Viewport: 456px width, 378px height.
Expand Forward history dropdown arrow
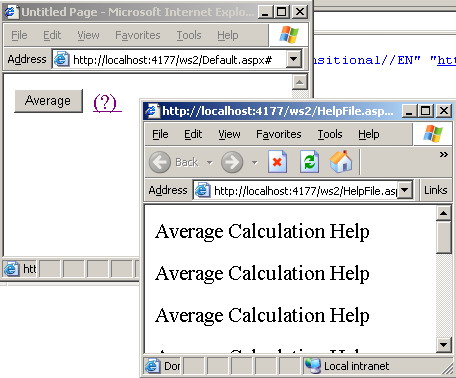255,163
